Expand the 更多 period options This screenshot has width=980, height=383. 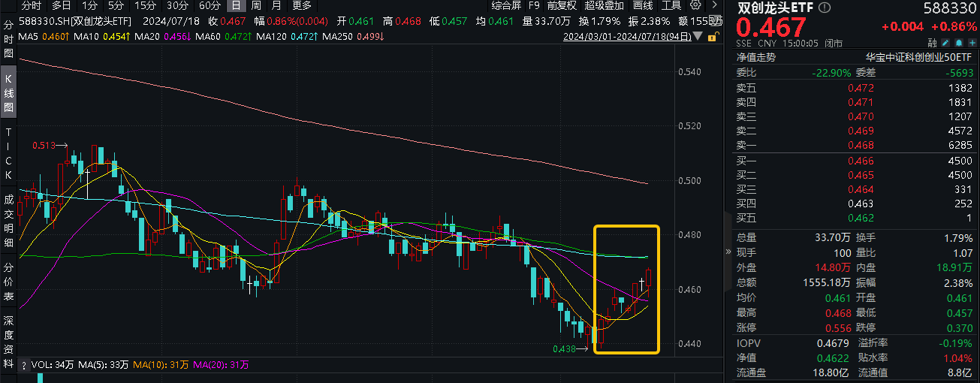pyautogui.click(x=301, y=5)
